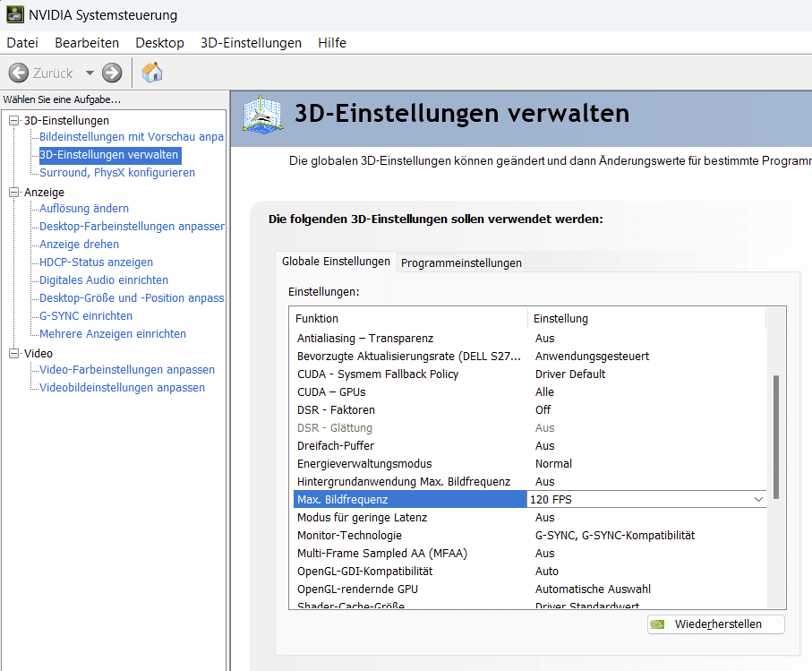Click the green Back arrow icon

pos(19,73)
